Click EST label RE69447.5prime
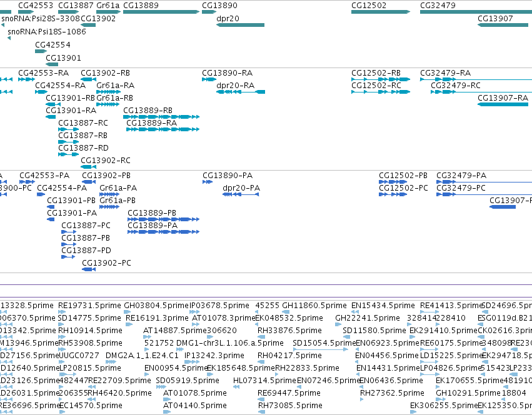Image resolution: width=532 pixels, height=415 pixels. click(289, 393)
